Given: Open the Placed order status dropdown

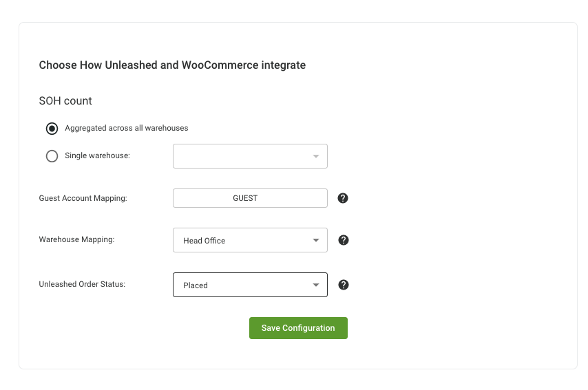Looking at the screenshot, I should click(250, 285).
